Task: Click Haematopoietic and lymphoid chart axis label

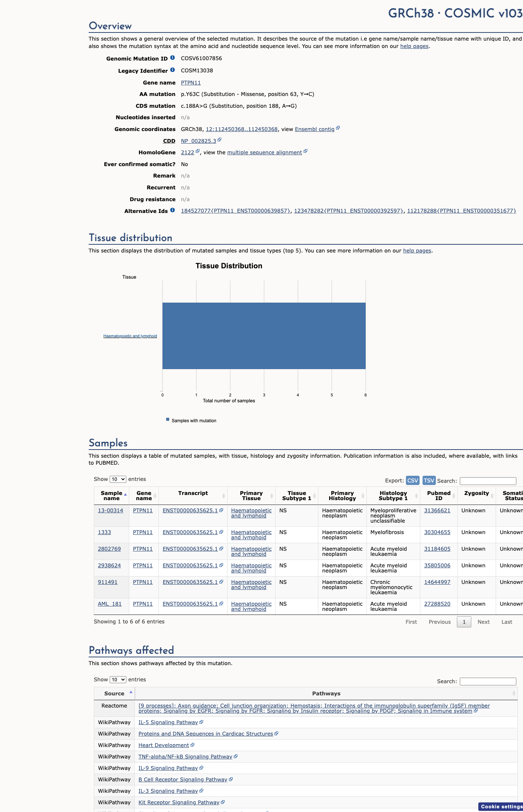Action: [x=130, y=336]
